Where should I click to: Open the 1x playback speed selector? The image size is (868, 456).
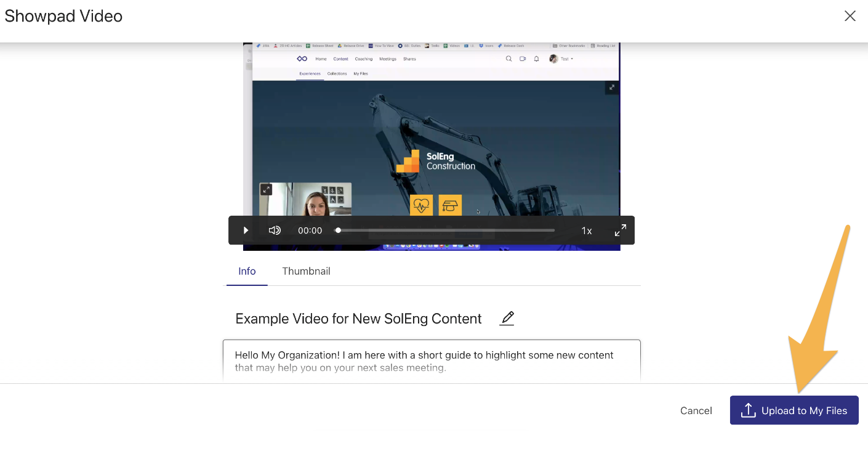click(x=586, y=230)
